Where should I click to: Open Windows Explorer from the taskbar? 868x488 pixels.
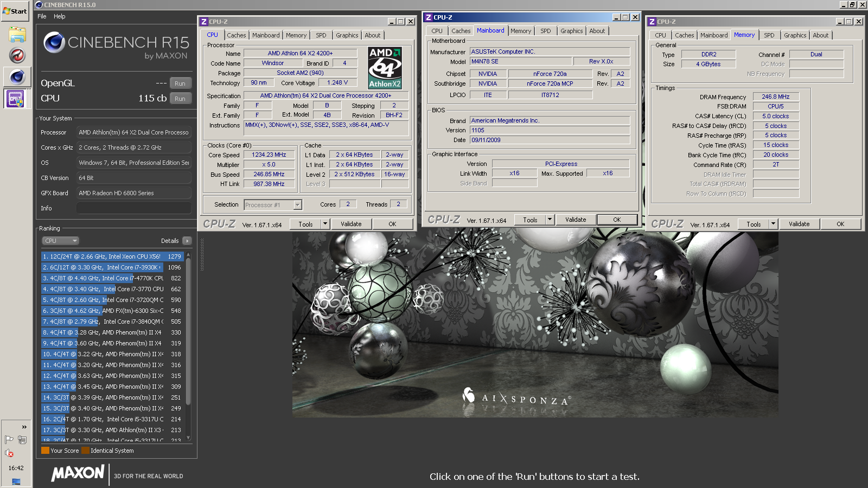pyautogui.click(x=17, y=35)
